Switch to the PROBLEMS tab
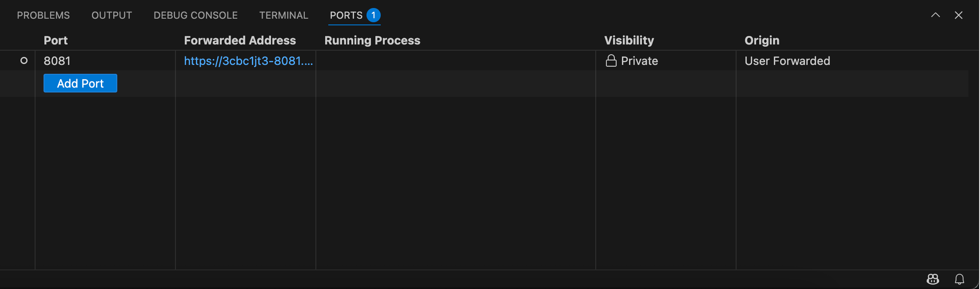This screenshot has width=980, height=289. point(44,15)
